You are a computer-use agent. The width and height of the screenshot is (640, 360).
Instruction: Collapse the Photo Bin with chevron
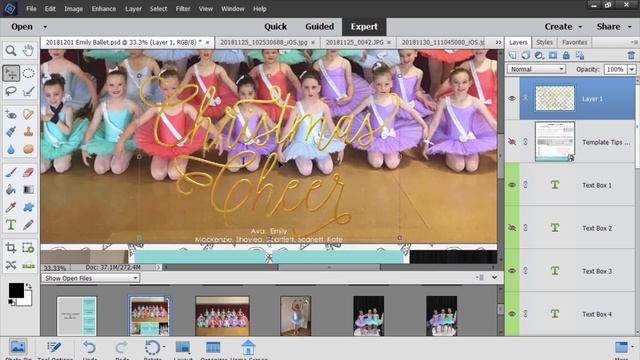pyautogui.click(x=494, y=278)
